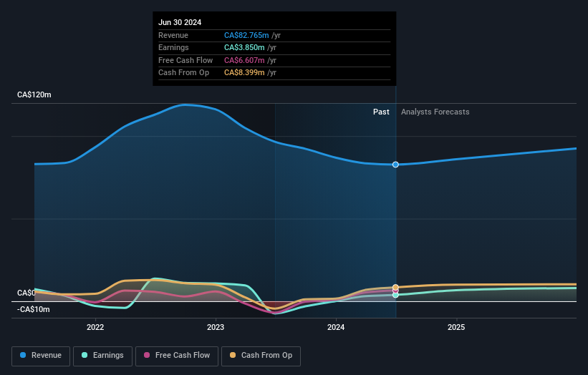Click the Free Cash Flow label in tooltip
Screen dimensions: 588x375
185,60
